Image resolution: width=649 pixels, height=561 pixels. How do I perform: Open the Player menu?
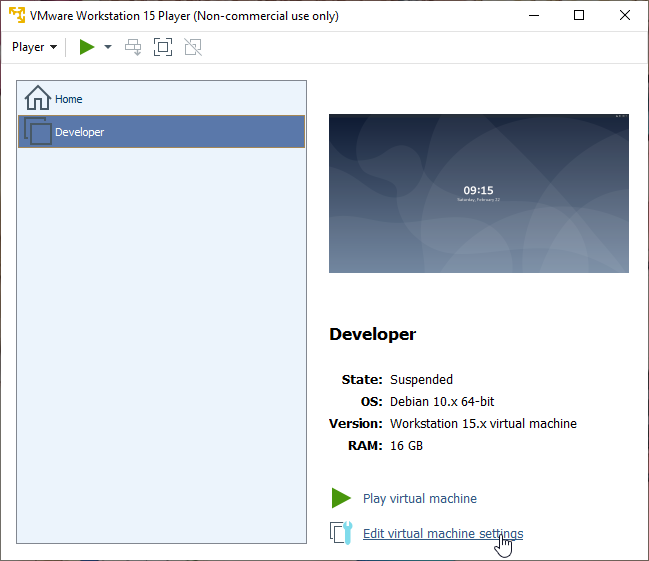tap(34, 47)
